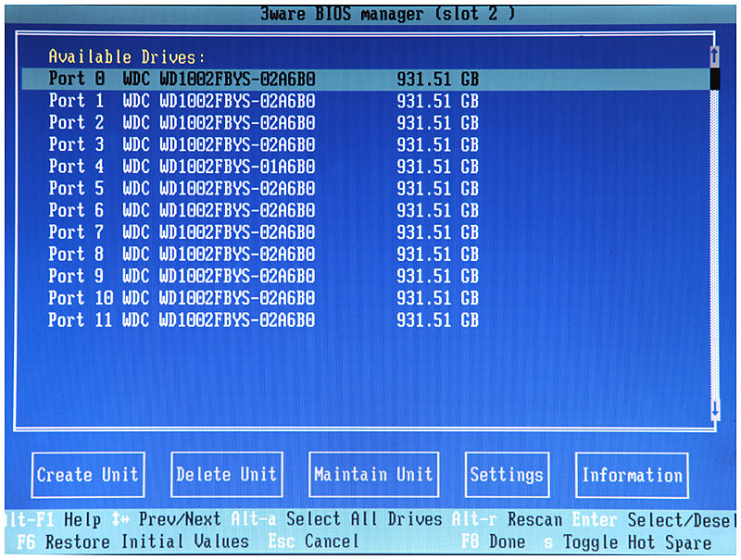The image size is (741, 560).
Task: Click the Toggle Hot Spare hint
Action: tap(628, 542)
